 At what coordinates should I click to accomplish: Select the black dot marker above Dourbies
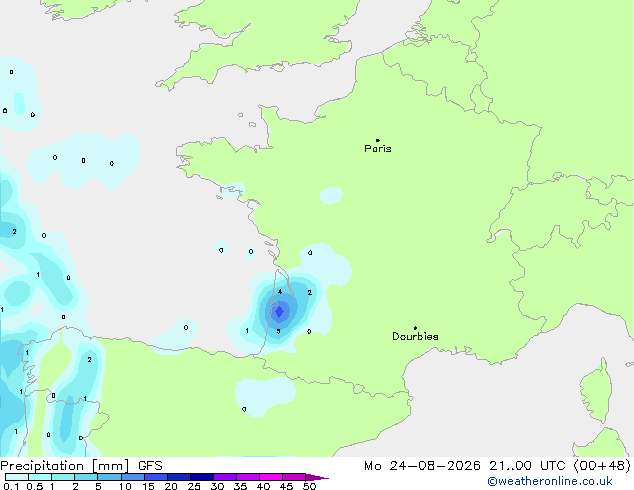415,328
